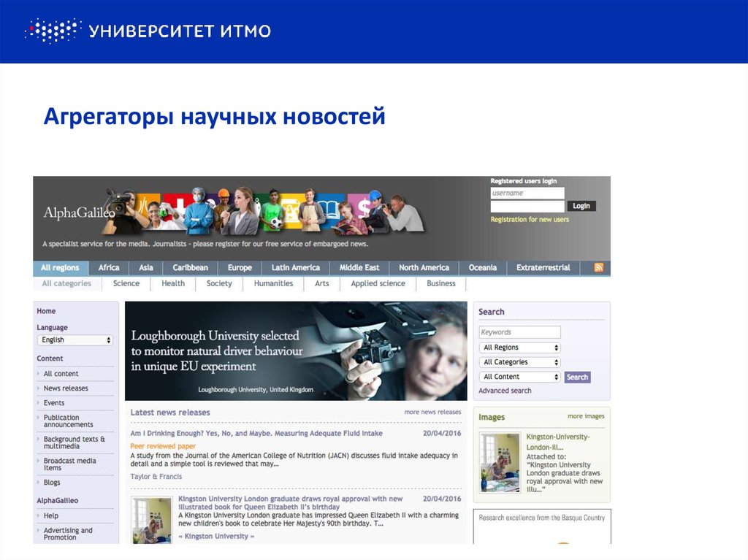748x560 pixels.
Task: Click the Search button
Action: coord(577,377)
